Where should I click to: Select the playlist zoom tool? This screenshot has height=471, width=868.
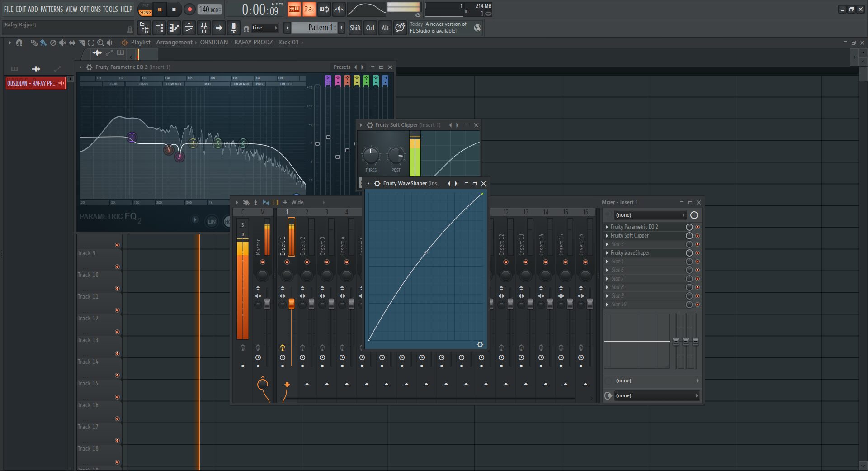(x=100, y=43)
